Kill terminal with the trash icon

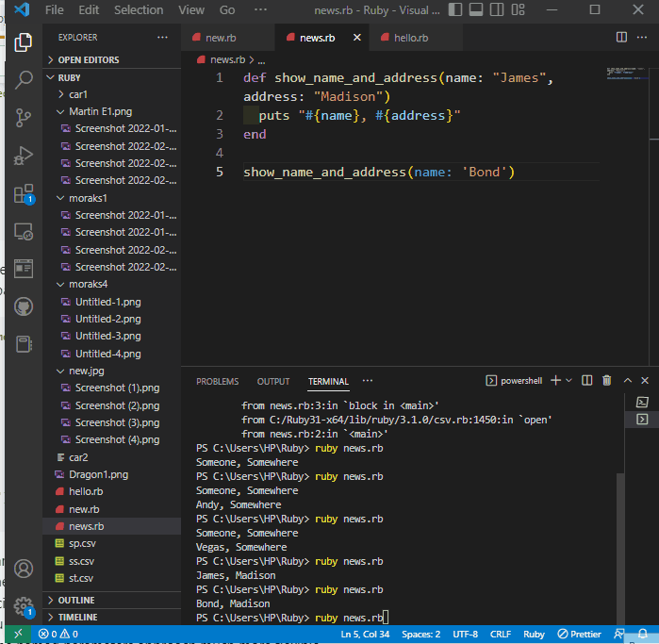(606, 380)
